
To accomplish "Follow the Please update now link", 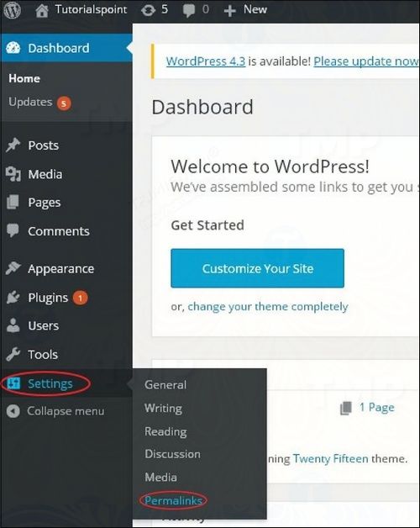I will click(x=366, y=61).
